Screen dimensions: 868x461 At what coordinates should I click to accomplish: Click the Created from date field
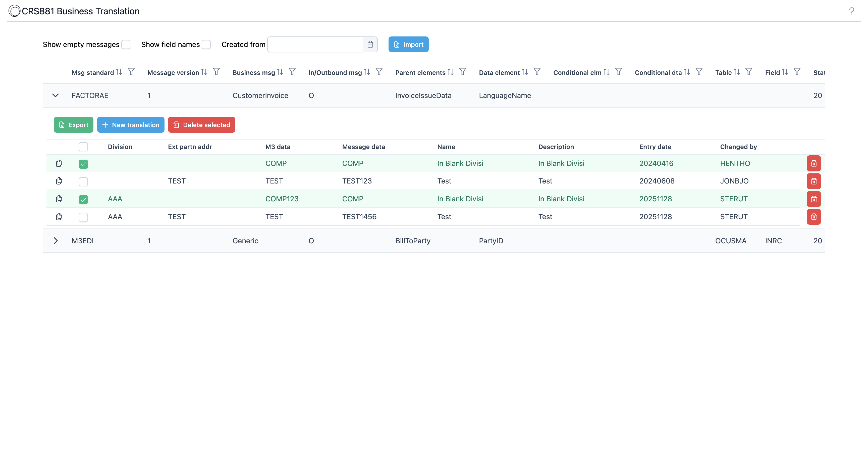315,44
